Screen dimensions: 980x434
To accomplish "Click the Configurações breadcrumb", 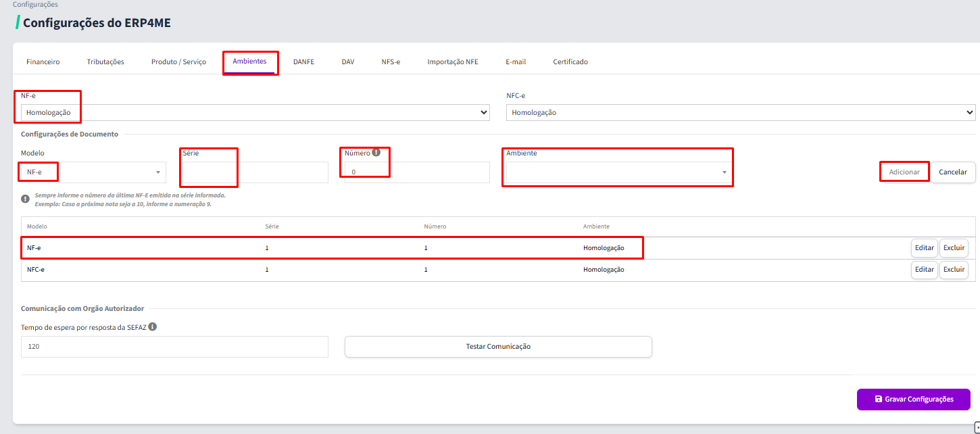I will point(35,4).
